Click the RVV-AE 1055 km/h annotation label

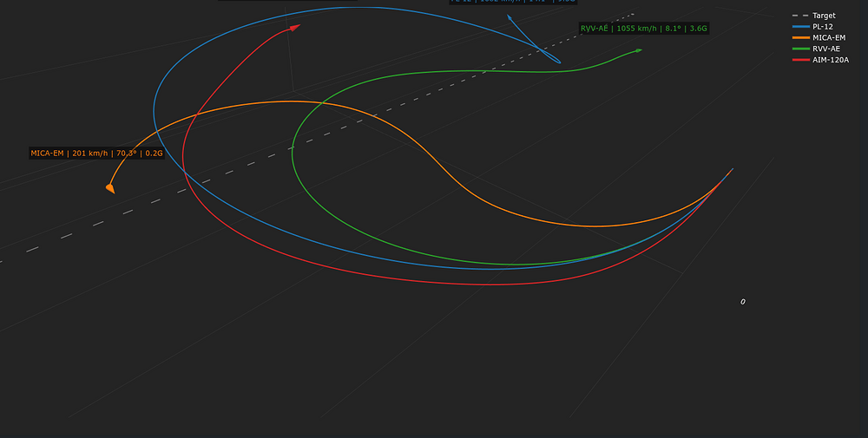[x=644, y=29]
